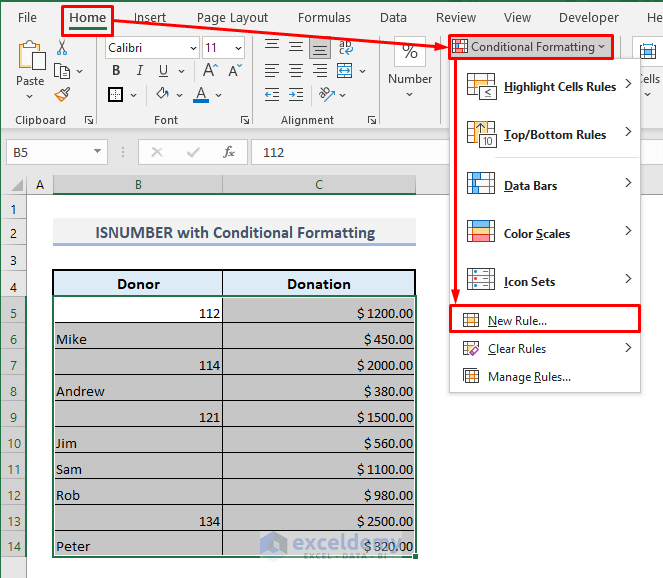Click the Cut scissors icon
This screenshot has width=663, height=578.
click(62, 47)
